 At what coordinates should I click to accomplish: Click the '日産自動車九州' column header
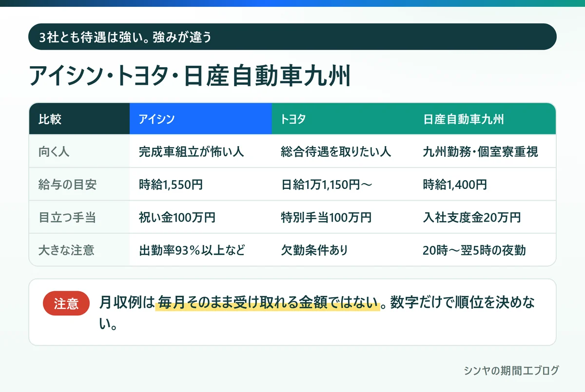pos(485,119)
